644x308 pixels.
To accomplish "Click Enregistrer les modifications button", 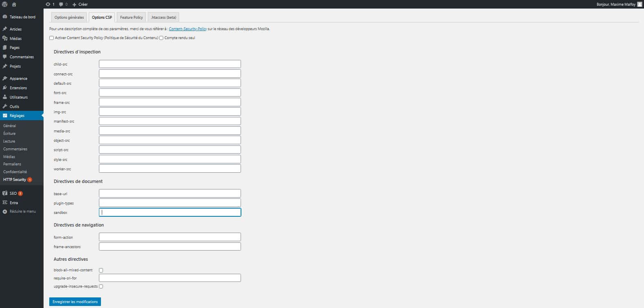I will tap(75, 302).
